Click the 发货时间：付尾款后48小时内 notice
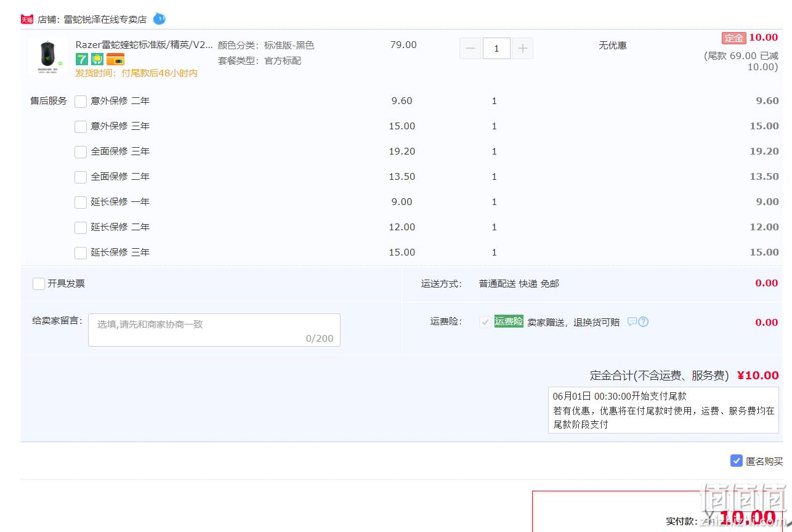This screenshot has height=532, width=792. tap(137, 73)
